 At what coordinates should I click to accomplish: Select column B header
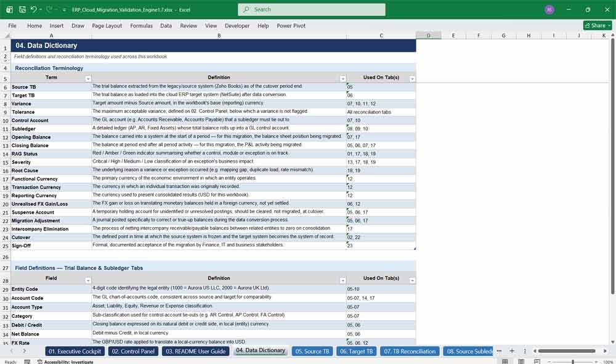point(219,35)
